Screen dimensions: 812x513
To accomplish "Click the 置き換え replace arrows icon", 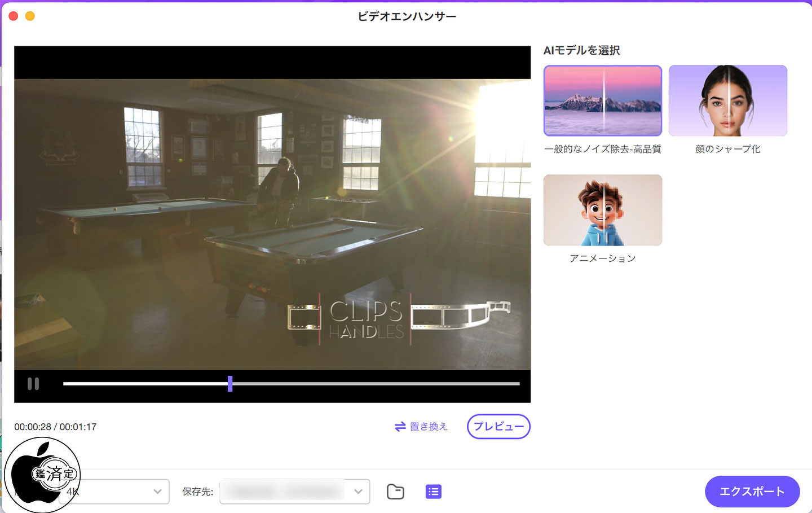I will 400,427.
